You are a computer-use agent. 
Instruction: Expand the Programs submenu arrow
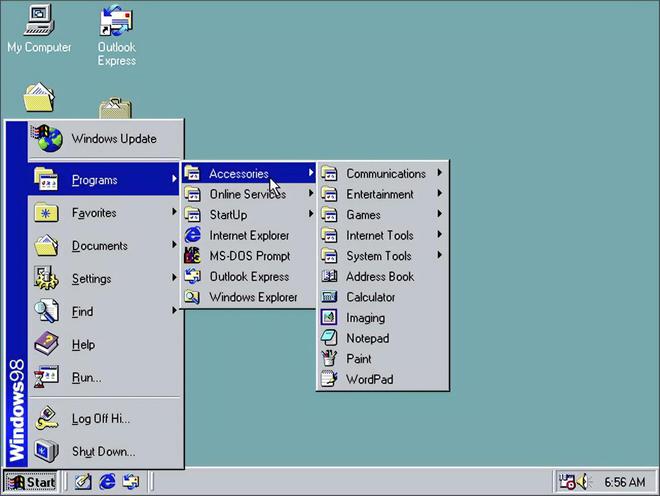174,179
